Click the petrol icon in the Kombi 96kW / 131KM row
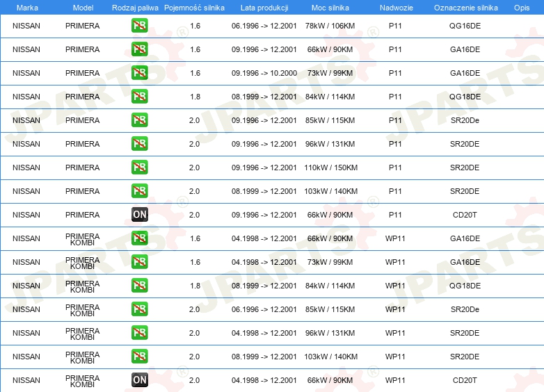 139,332
